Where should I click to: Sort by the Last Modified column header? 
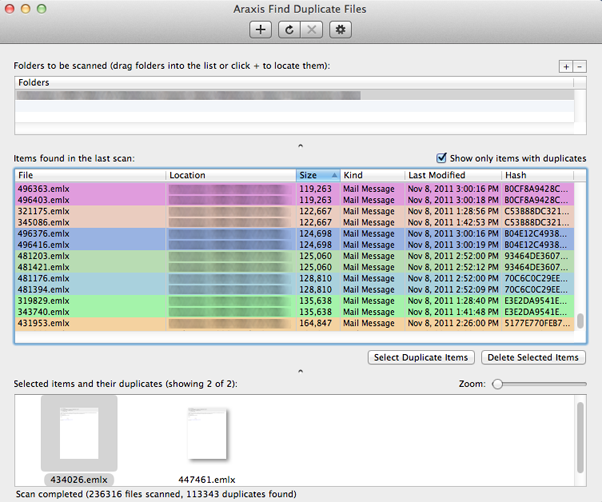click(453, 175)
